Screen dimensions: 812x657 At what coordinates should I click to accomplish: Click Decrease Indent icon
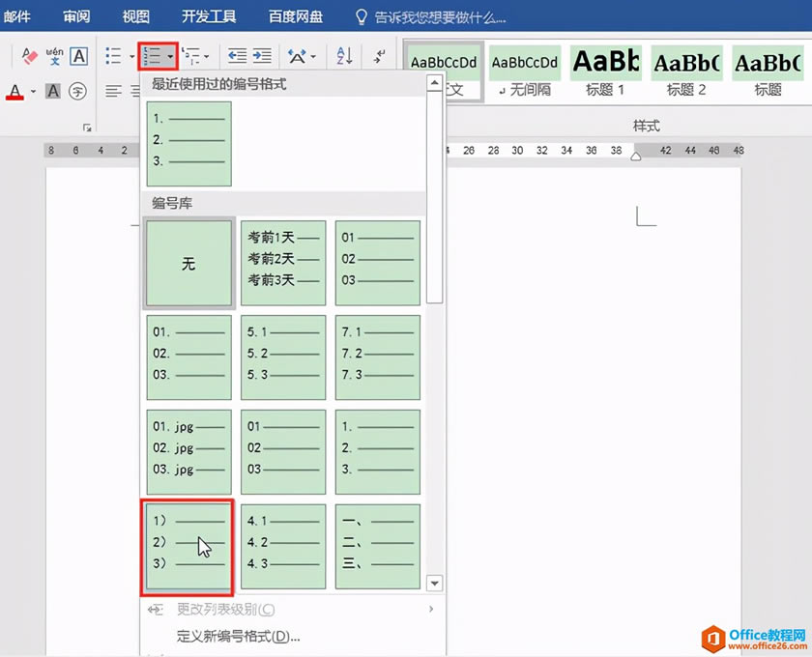[x=237, y=56]
